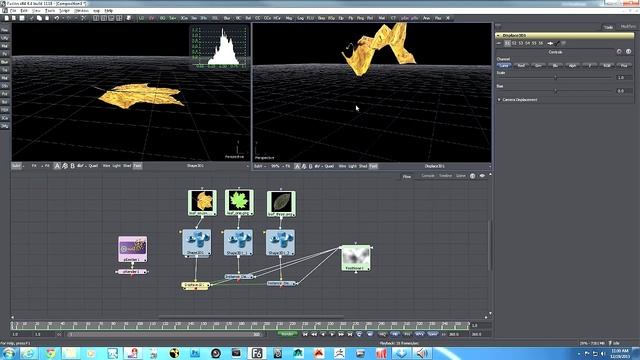Select the pEmitter node tile

[133, 249]
